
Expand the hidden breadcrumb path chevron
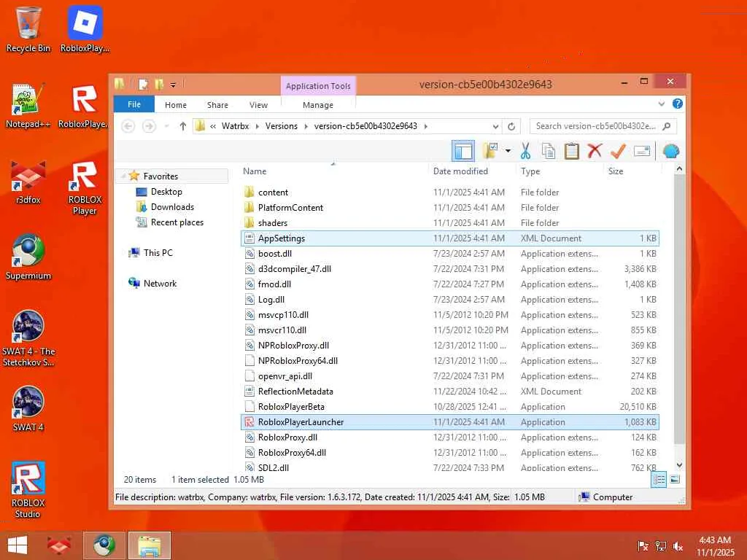pos(213,126)
